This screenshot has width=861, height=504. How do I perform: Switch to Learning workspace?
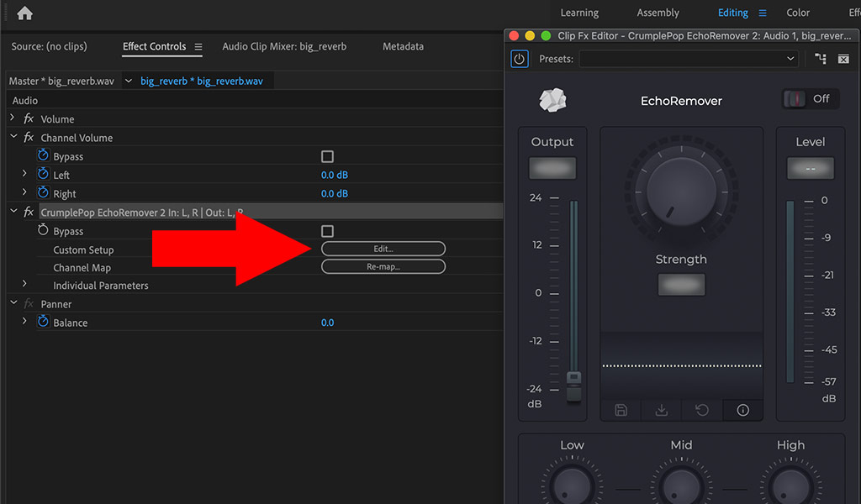579,13
